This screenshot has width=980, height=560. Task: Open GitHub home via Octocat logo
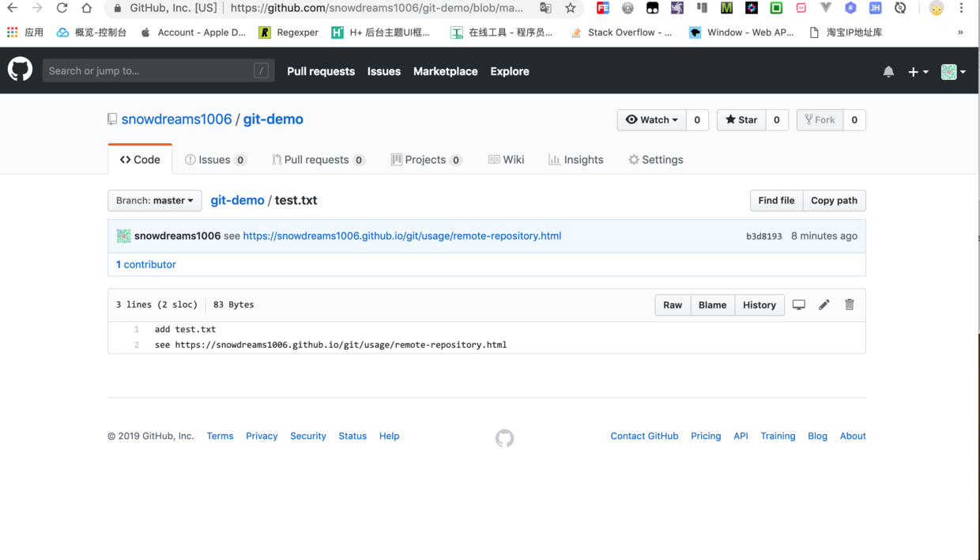20,70
